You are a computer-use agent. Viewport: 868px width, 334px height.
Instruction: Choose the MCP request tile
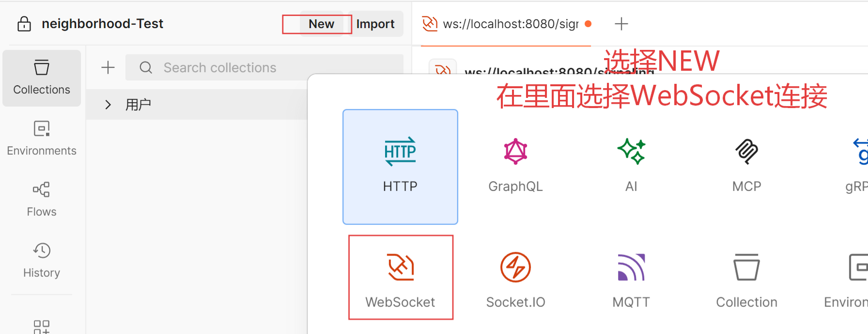[746, 167]
